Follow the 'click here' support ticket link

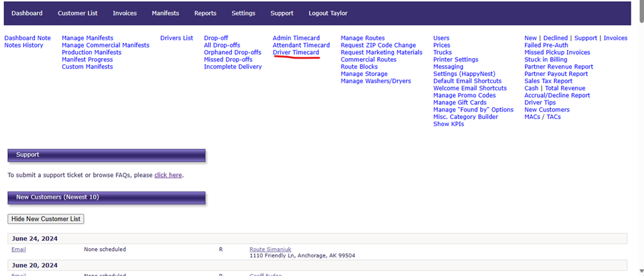[x=168, y=176]
